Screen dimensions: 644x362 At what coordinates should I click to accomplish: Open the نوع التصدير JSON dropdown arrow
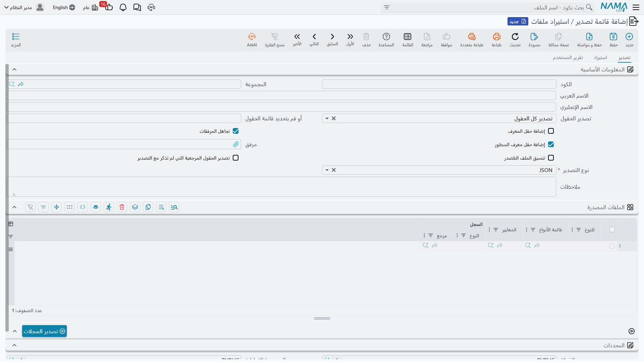click(x=327, y=170)
